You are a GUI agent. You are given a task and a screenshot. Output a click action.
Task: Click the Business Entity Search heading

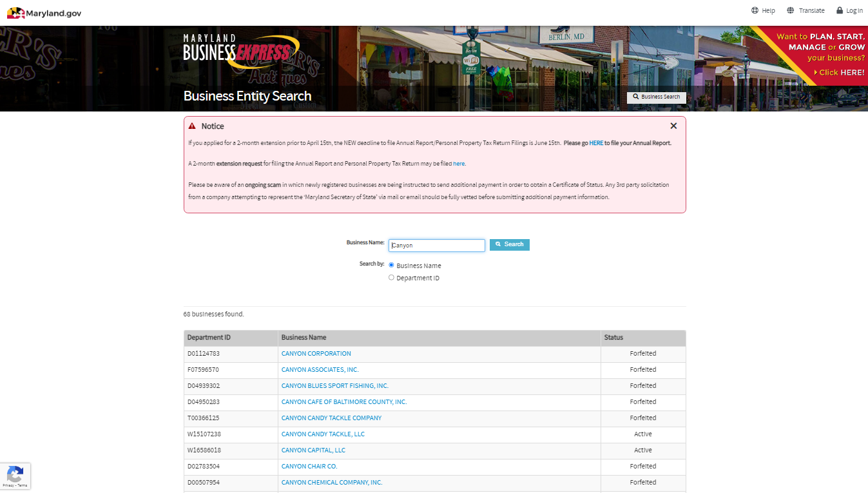pos(247,96)
